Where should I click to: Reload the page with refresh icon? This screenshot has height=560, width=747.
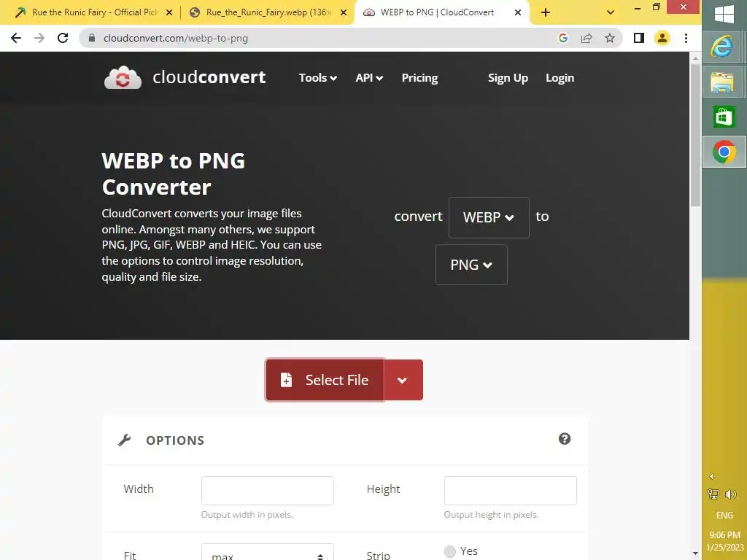63,38
